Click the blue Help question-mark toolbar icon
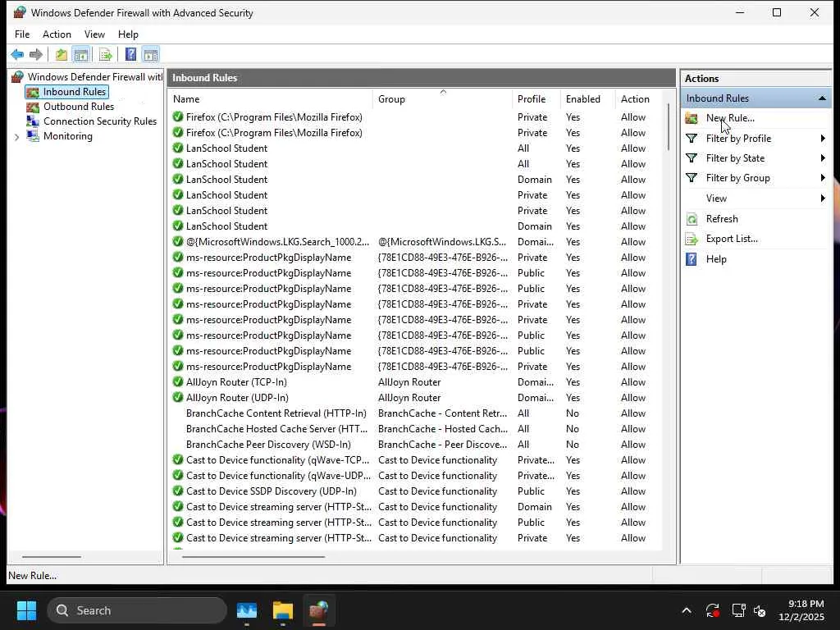The height and width of the screenshot is (630, 840). 130,55
